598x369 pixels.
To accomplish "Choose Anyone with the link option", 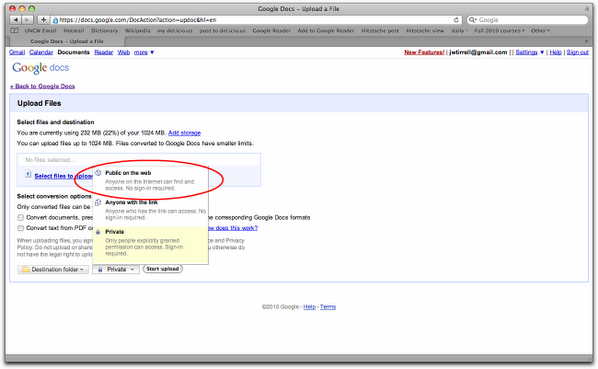I will coord(151,210).
